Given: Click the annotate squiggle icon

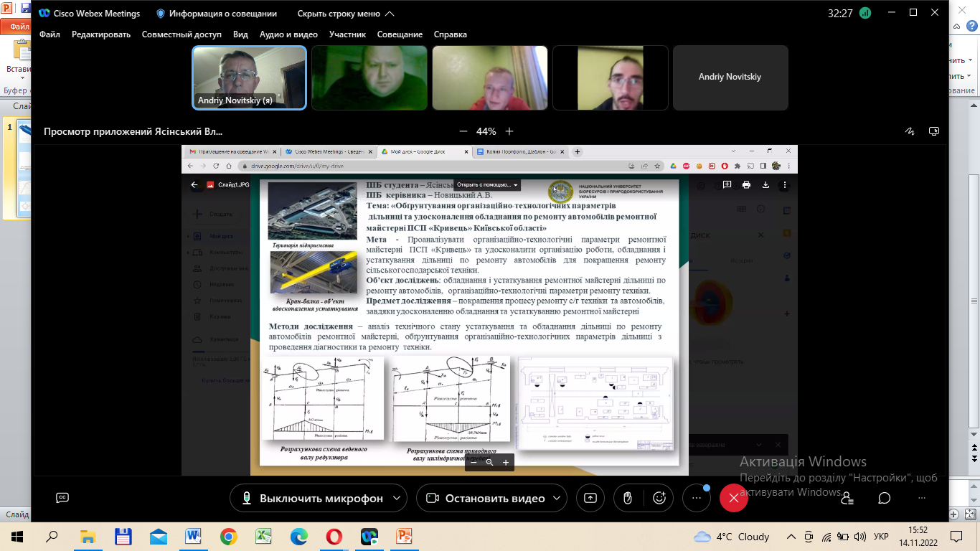Looking at the screenshot, I should coord(910,131).
